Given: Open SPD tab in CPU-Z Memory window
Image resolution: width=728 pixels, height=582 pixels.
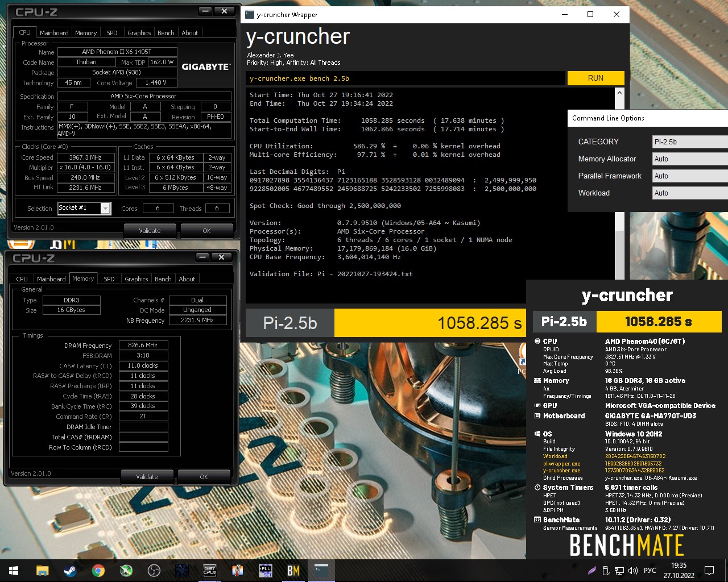Looking at the screenshot, I should tap(109, 279).
